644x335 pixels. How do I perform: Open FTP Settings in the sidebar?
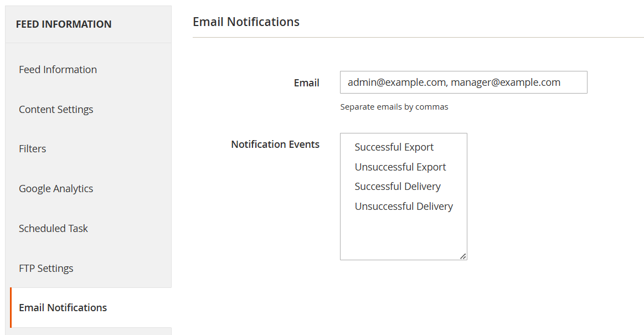46,269
